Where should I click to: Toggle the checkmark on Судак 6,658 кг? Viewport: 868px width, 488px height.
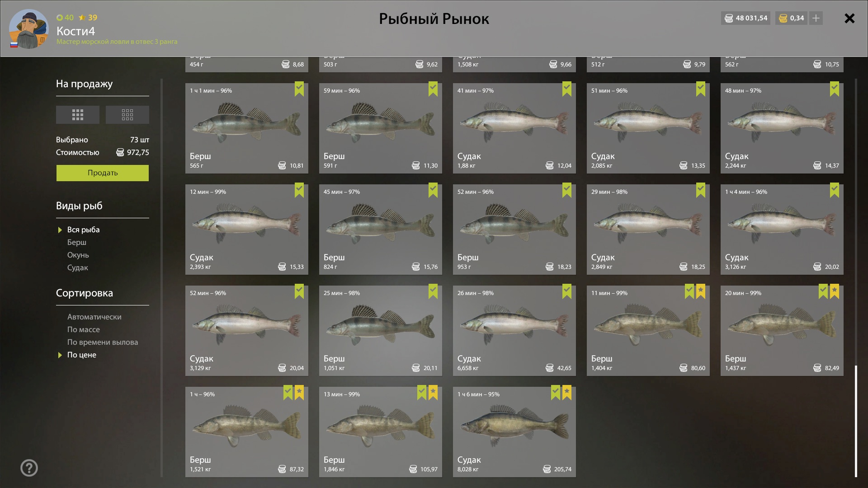coord(567,291)
